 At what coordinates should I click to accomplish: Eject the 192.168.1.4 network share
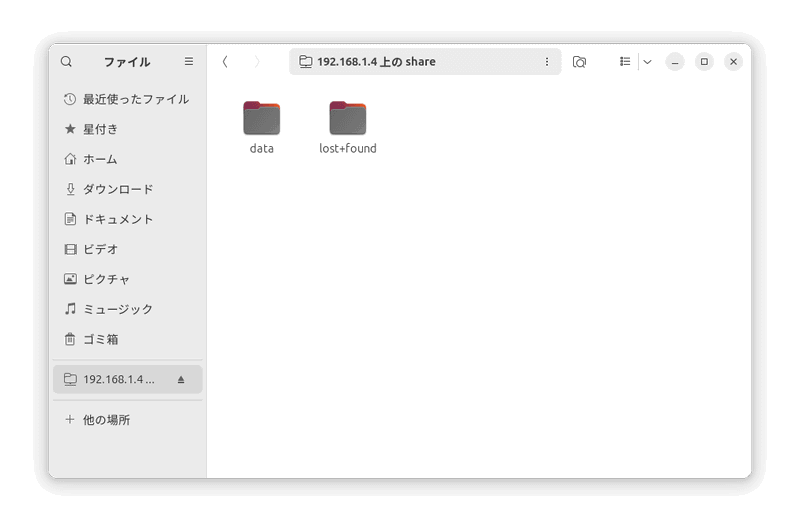pos(181,380)
